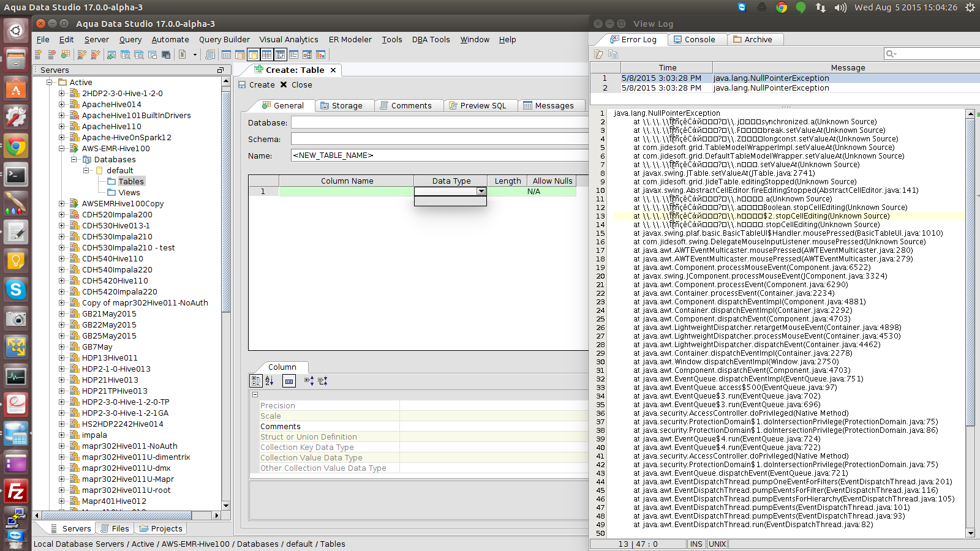Toggle the highlighted grid-with-arrows toolbar button
Viewport: 980px width, 551px height.
tap(280, 54)
